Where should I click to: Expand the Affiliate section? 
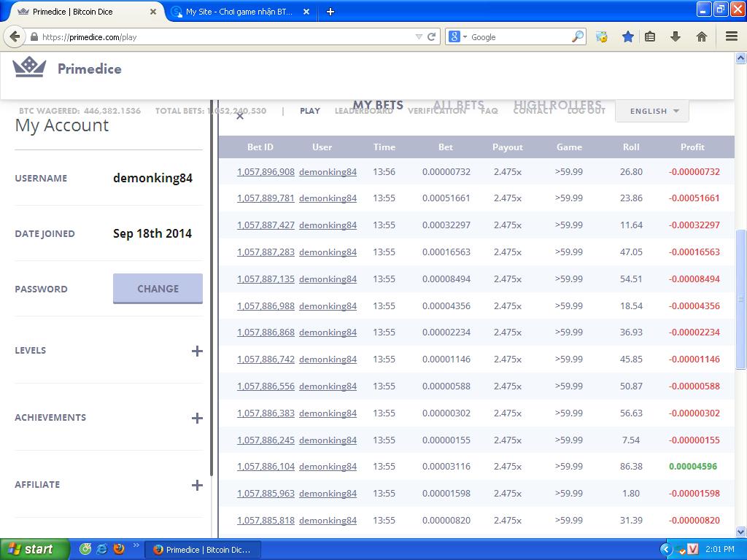tap(196, 485)
